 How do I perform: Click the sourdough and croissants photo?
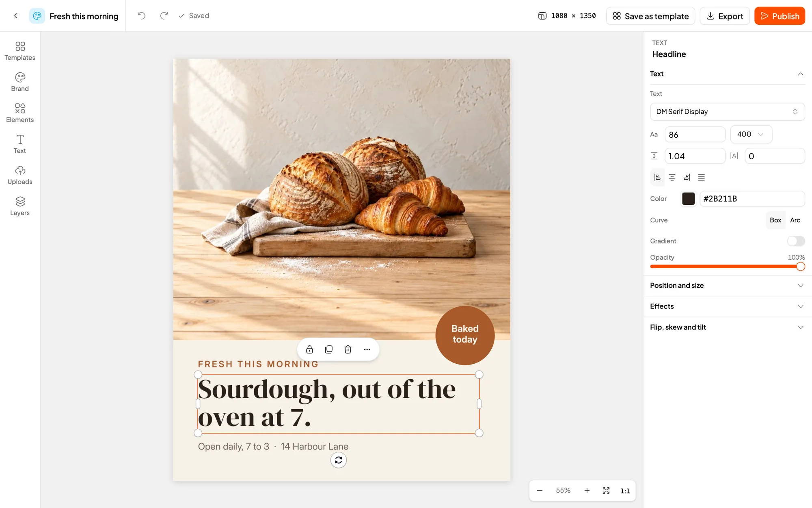(x=341, y=199)
